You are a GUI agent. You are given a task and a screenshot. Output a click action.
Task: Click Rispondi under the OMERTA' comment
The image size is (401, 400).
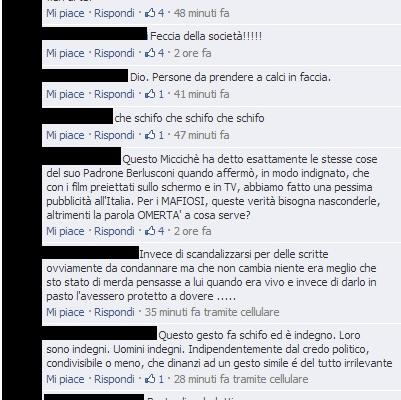[114, 231]
